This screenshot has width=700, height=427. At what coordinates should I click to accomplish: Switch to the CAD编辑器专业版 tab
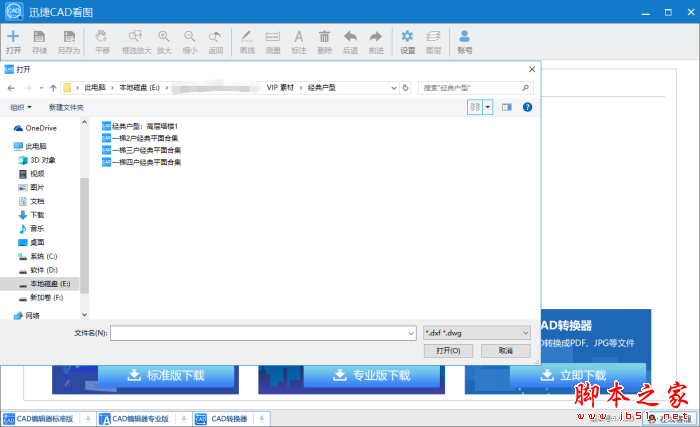click(140, 418)
